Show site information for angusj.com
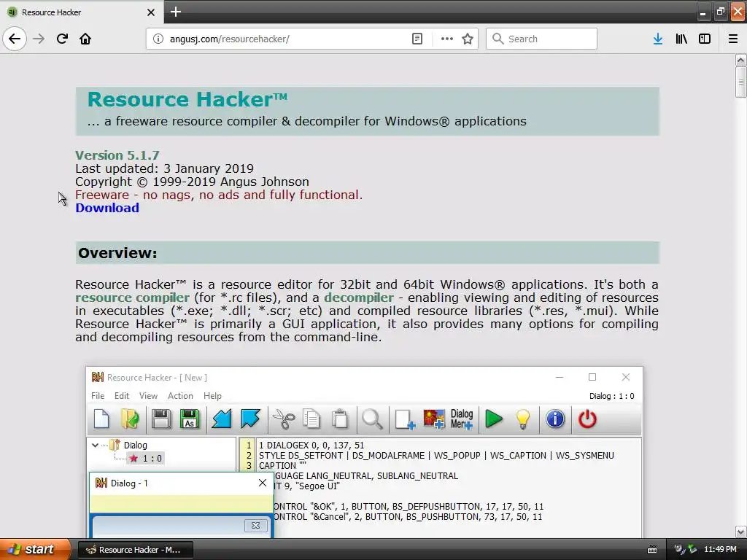The height and width of the screenshot is (560, 747). pyautogui.click(x=158, y=39)
